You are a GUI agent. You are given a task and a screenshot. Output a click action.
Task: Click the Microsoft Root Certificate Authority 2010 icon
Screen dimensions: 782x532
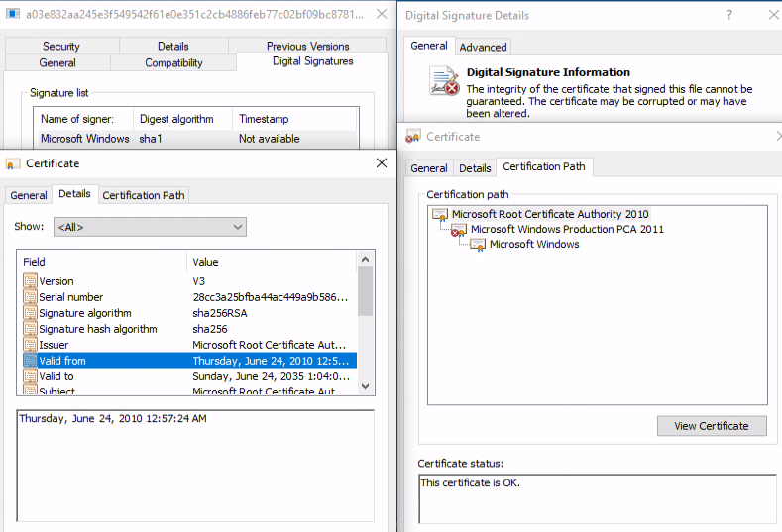tap(440, 215)
